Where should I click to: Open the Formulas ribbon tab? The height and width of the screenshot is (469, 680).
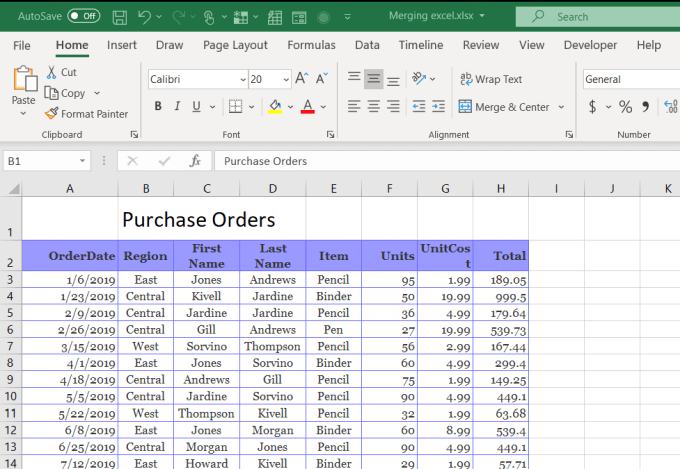point(311,45)
